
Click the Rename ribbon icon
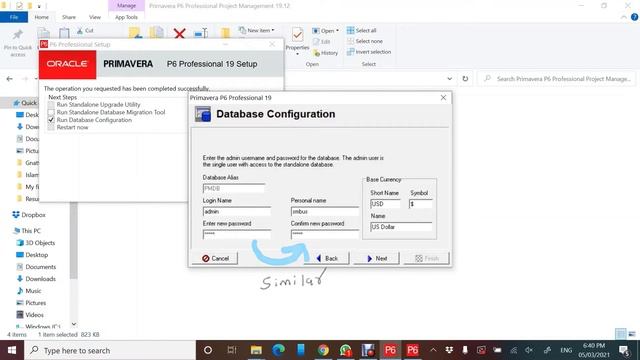201,33
